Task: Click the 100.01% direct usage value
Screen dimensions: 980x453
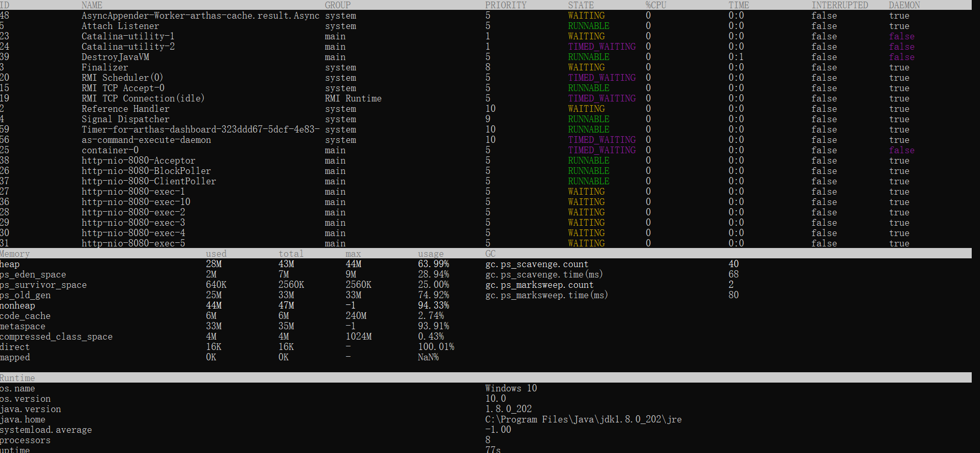Action: (x=436, y=347)
